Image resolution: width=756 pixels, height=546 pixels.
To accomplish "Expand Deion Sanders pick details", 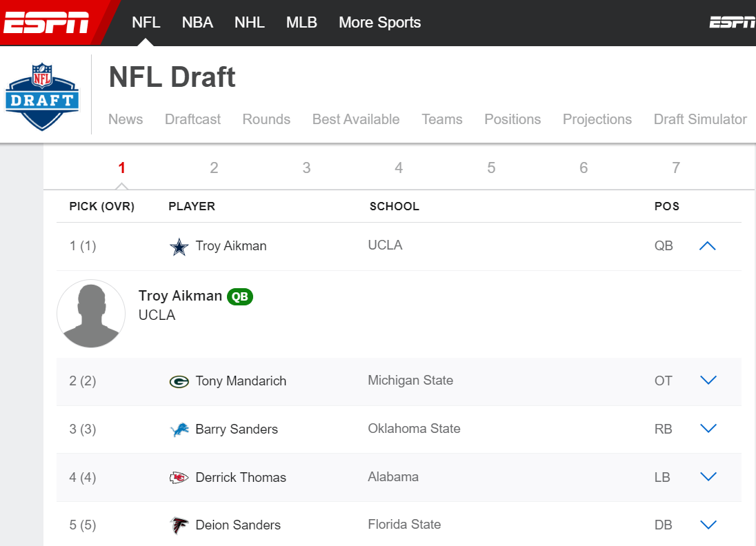I will click(x=708, y=525).
